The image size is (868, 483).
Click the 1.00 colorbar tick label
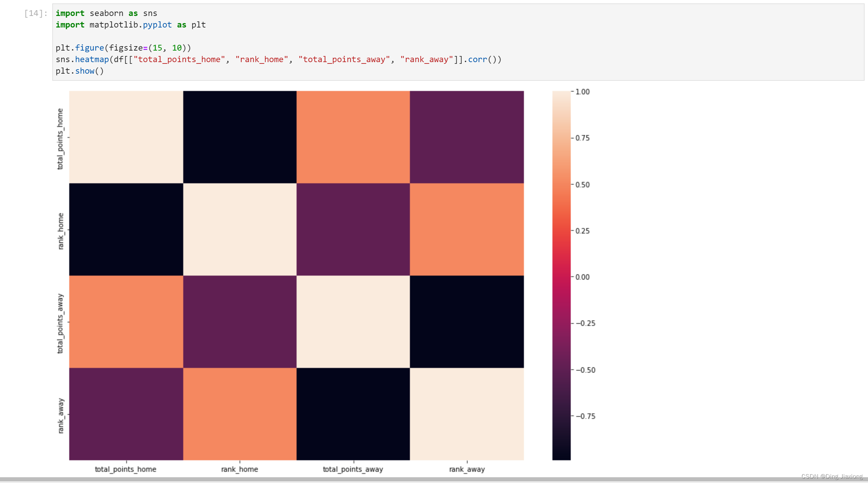coord(583,92)
